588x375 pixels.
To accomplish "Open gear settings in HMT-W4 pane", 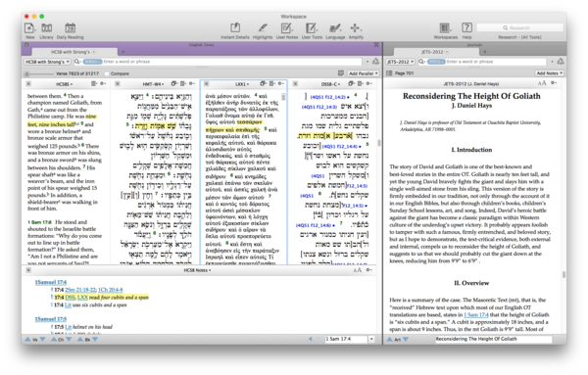I will point(192,83).
